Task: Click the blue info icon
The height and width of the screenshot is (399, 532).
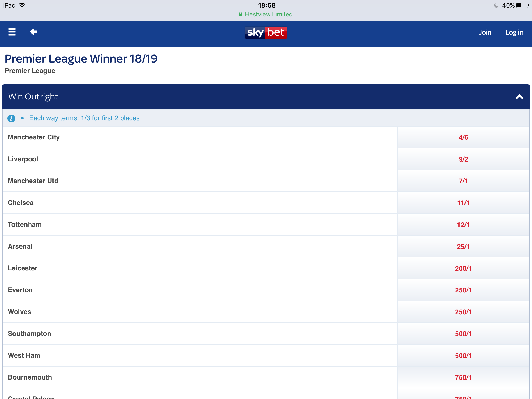Action: pyautogui.click(x=11, y=118)
